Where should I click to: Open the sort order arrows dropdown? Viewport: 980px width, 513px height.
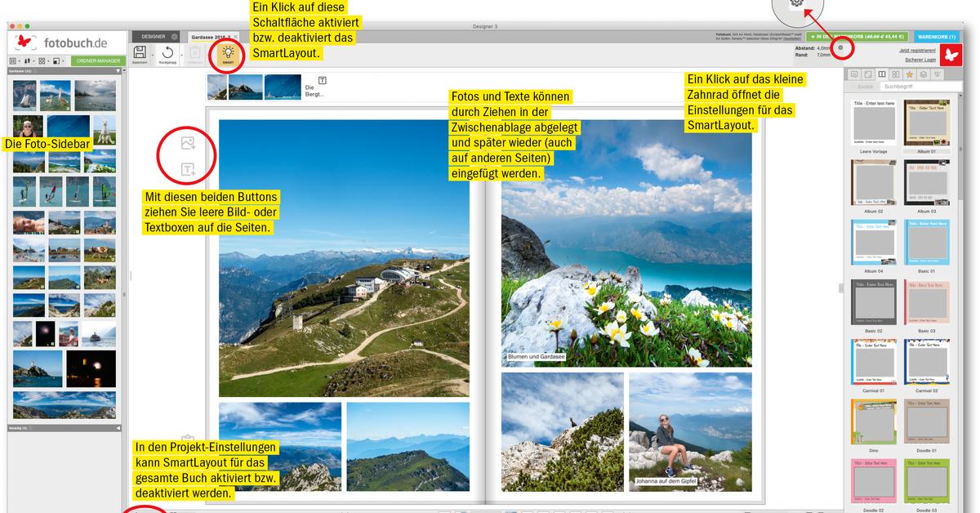click(29, 61)
